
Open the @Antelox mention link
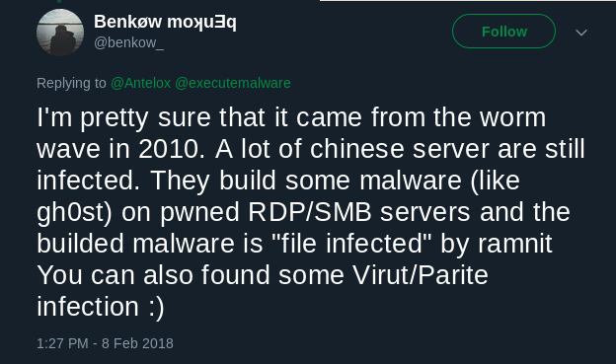[140, 83]
